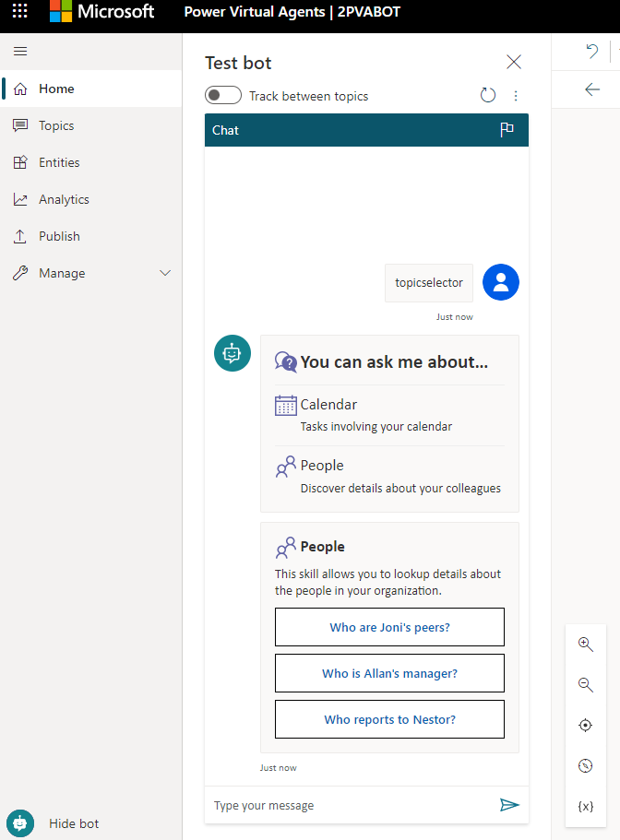Click the Microsoft logo
The image size is (620, 840).
101,11
